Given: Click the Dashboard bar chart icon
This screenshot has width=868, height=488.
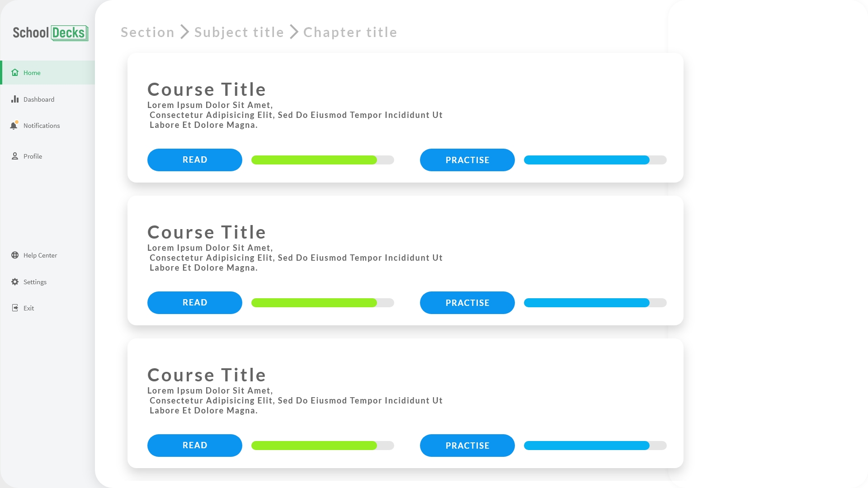Looking at the screenshot, I should pos(15,99).
